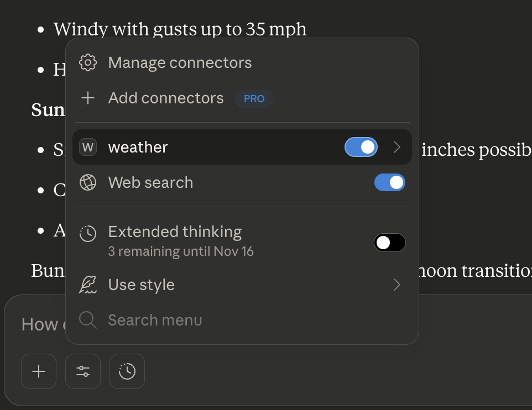Open the attachment options with the plus icon
This screenshot has width=532, height=410.
(x=38, y=371)
